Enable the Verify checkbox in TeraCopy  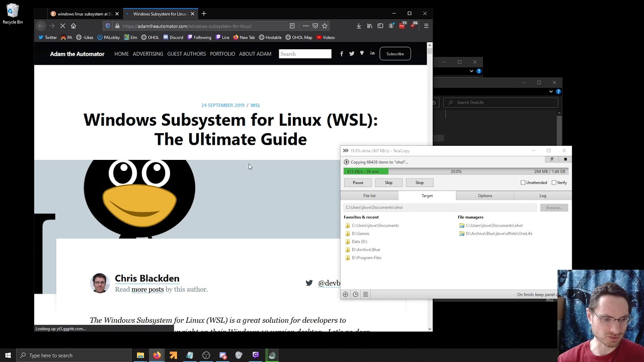point(554,183)
